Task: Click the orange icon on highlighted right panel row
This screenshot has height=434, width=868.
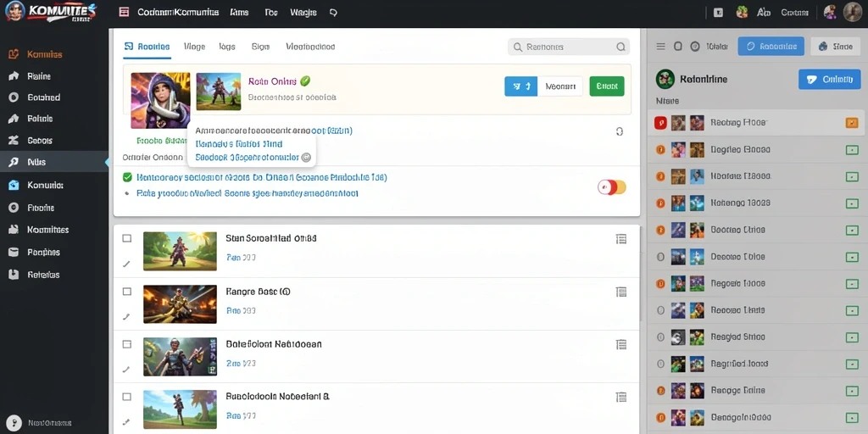Action: point(852,123)
